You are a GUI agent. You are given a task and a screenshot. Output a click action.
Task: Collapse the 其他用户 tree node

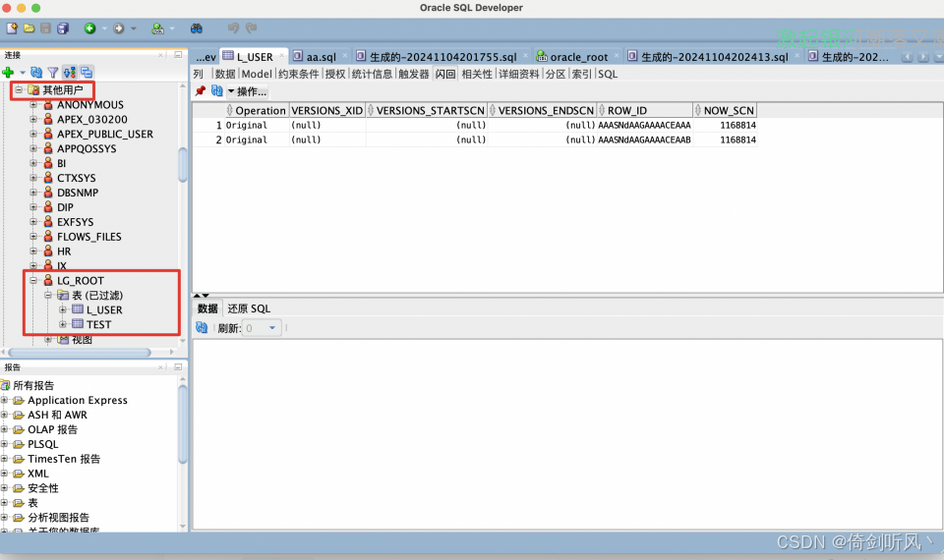pyautogui.click(x=19, y=89)
